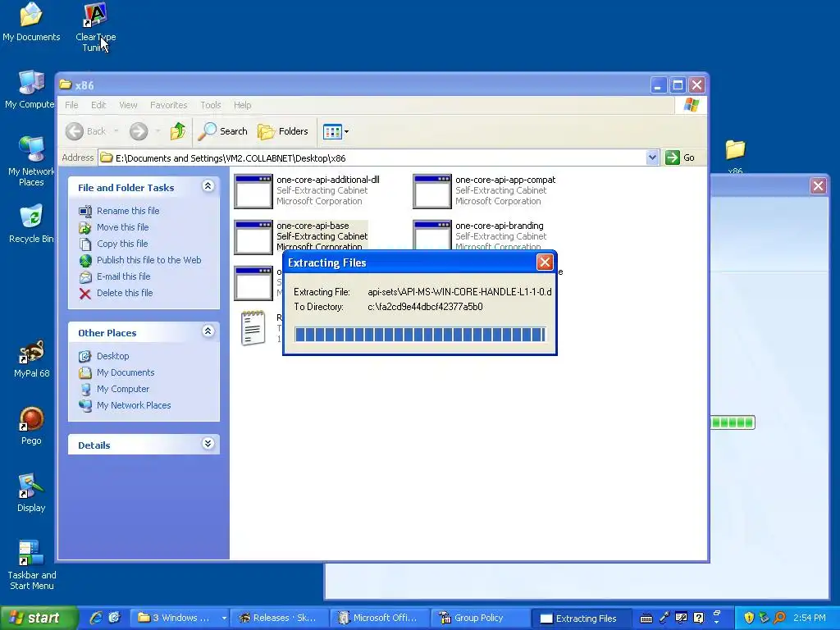The width and height of the screenshot is (840, 630).
Task: Click Rename this file link
Action: [x=128, y=211]
